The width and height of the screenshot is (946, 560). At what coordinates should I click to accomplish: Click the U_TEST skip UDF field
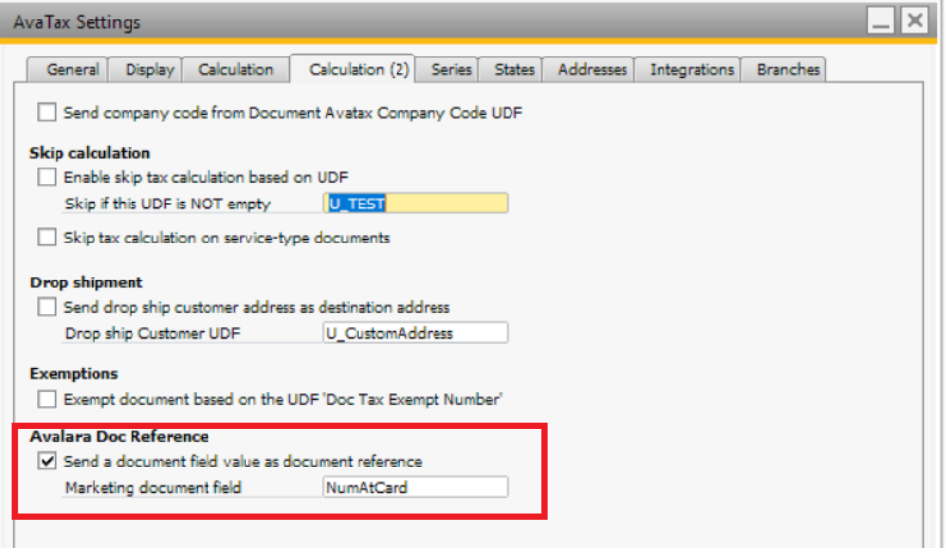(416, 204)
